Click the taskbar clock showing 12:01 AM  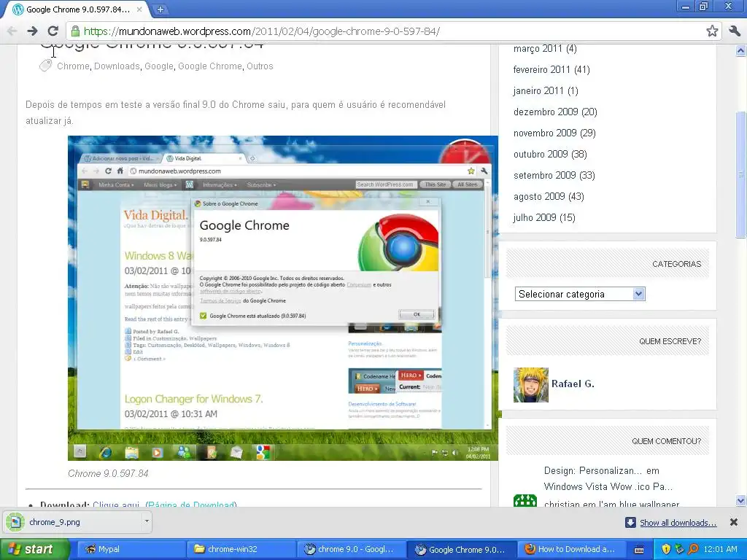(x=720, y=549)
